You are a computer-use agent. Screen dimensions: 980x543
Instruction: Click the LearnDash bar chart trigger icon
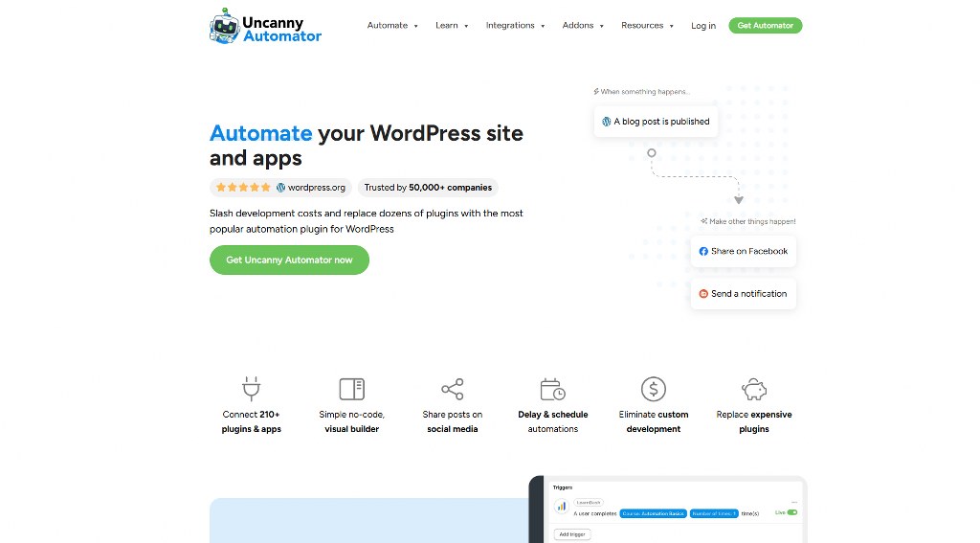[x=561, y=506]
